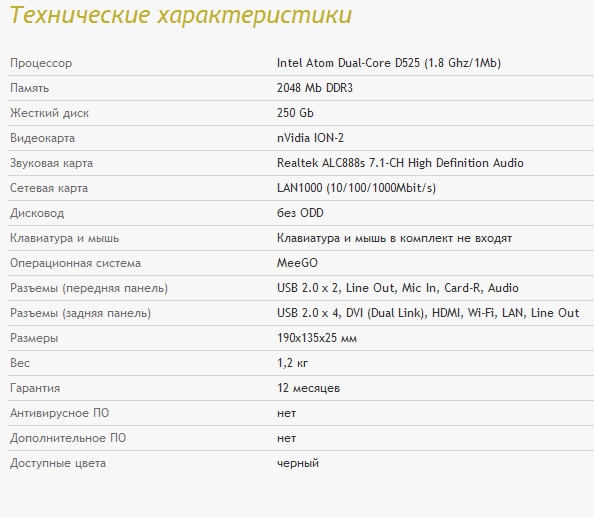Click 'нет' in the Антивирусное ПО row
Viewport: 594px width, 518px height.
[286, 413]
